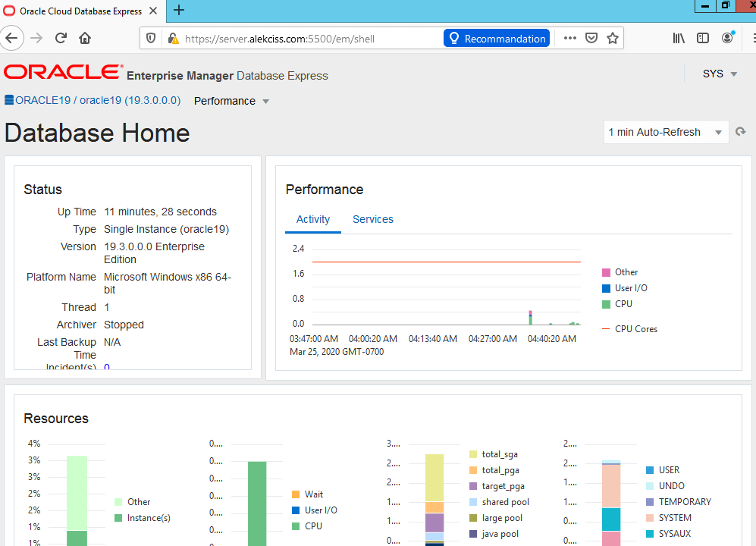The image size is (756, 546).
Task: Click the Archiver 'Stopped' value
Action: pos(124,325)
